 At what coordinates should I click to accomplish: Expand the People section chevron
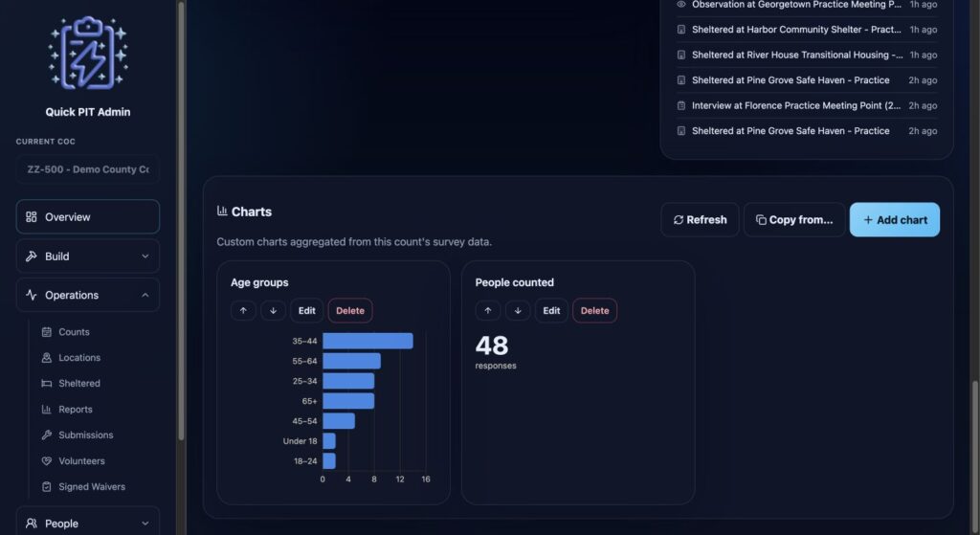pos(145,524)
